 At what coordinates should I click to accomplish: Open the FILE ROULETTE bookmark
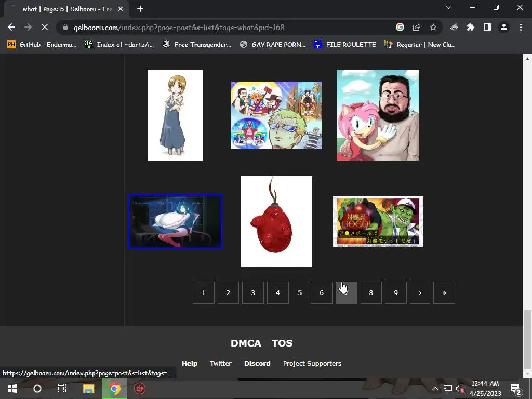(x=345, y=45)
